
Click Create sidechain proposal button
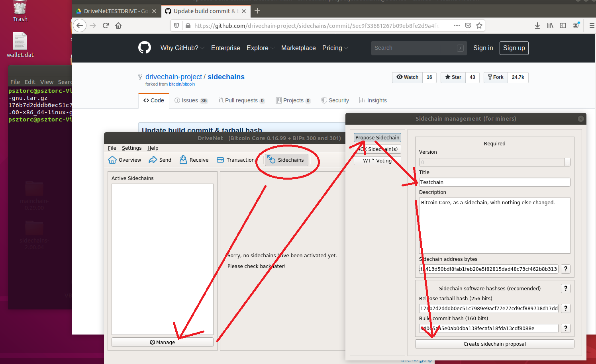[x=494, y=344]
